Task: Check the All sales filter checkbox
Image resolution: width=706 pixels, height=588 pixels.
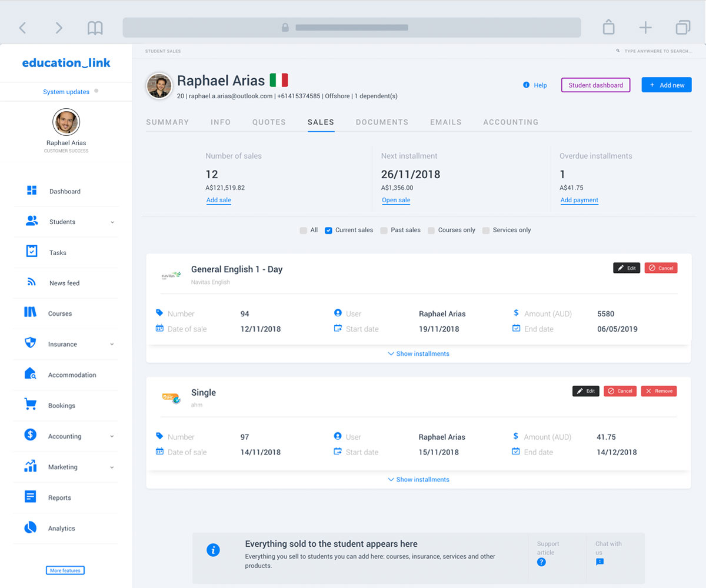Action: click(x=304, y=230)
